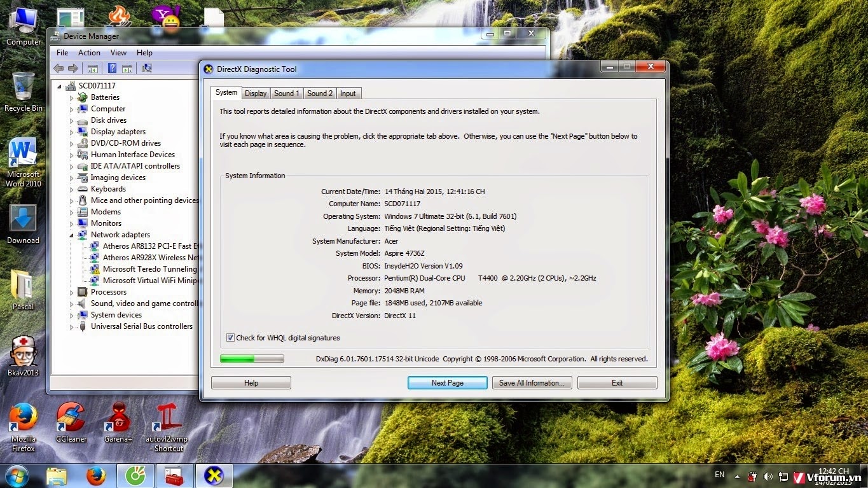Click the Forward arrow in Device Manager toolbar
The image size is (868, 488).
pos(73,68)
